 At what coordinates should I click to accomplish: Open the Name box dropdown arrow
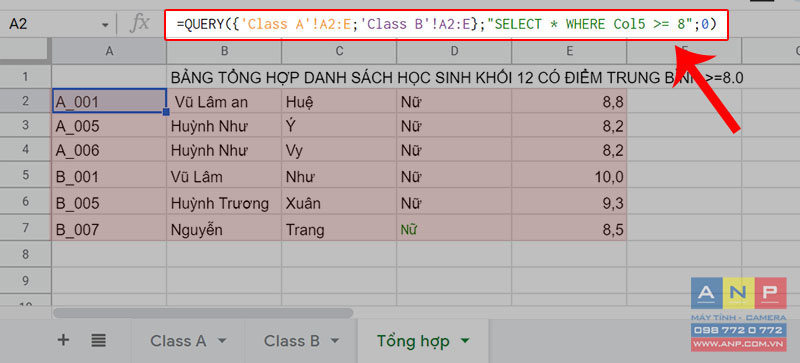(x=105, y=25)
